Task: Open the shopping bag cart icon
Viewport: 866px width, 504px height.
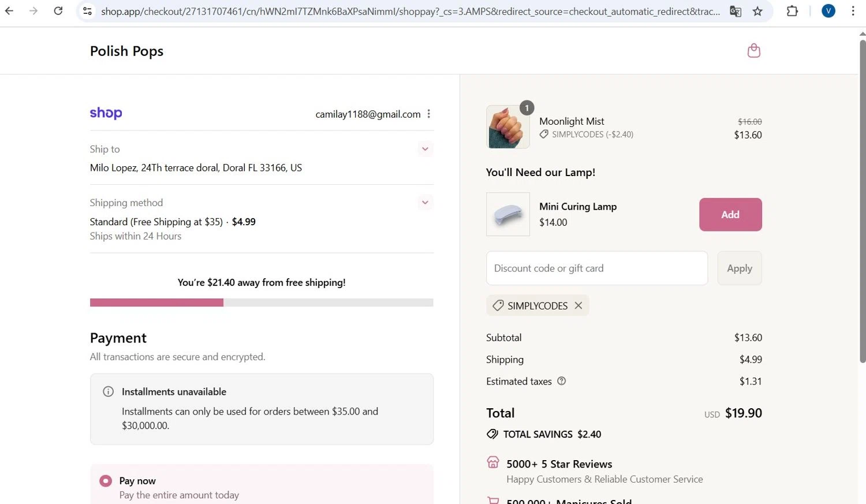Action: tap(753, 51)
